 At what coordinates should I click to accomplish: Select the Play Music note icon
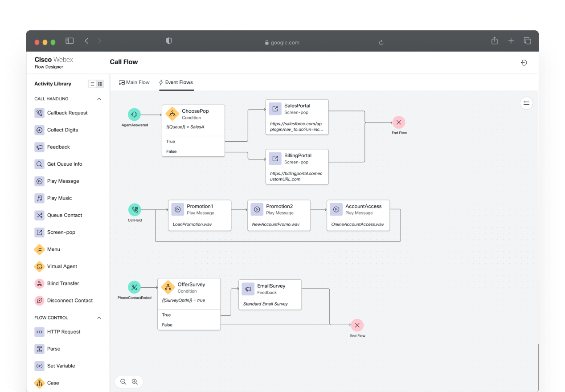(x=39, y=198)
